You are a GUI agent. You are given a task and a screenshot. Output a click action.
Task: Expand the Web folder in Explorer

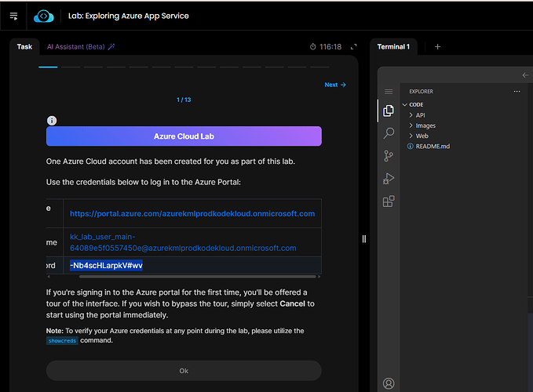click(x=422, y=136)
